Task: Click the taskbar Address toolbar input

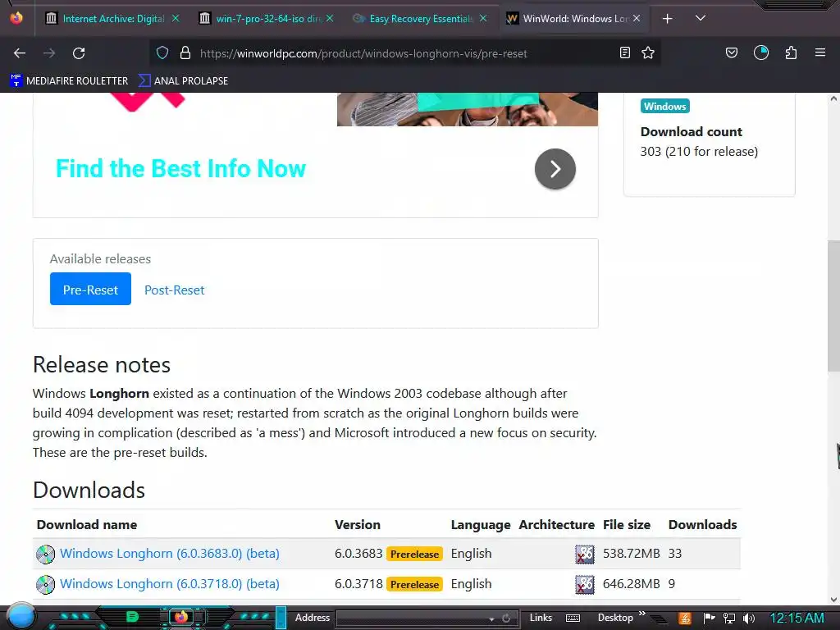Action: 413,619
